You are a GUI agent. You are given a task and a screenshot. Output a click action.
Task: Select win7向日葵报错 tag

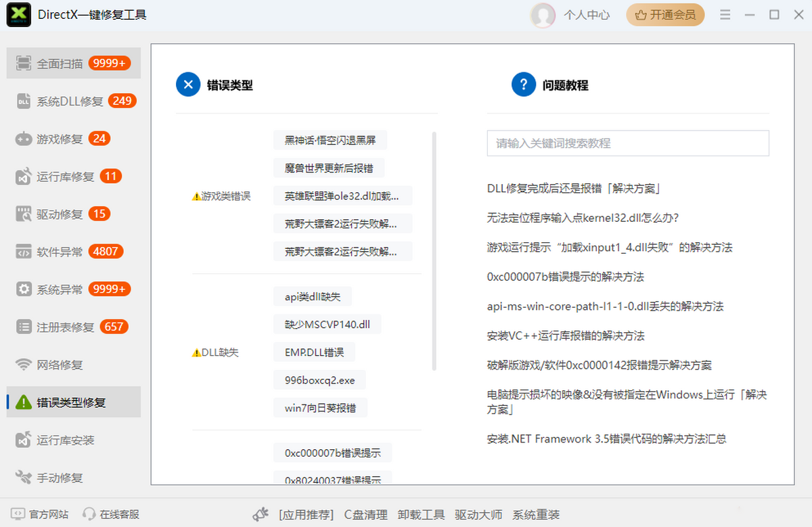click(x=320, y=408)
